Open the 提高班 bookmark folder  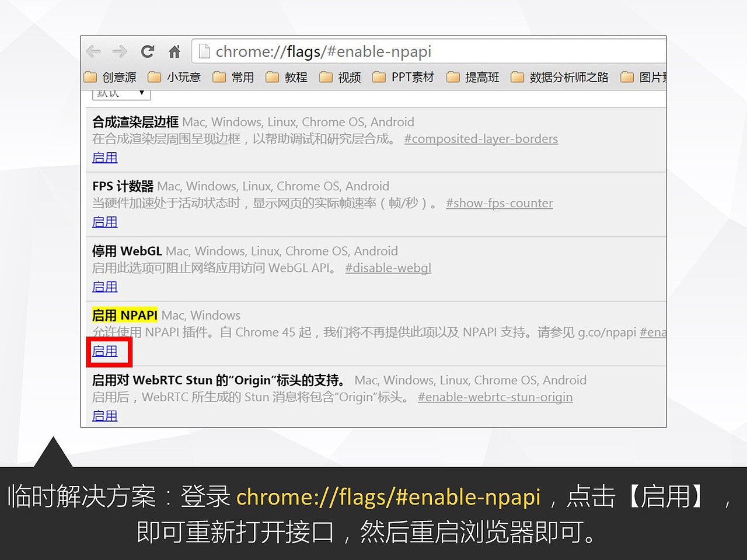(x=473, y=77)
